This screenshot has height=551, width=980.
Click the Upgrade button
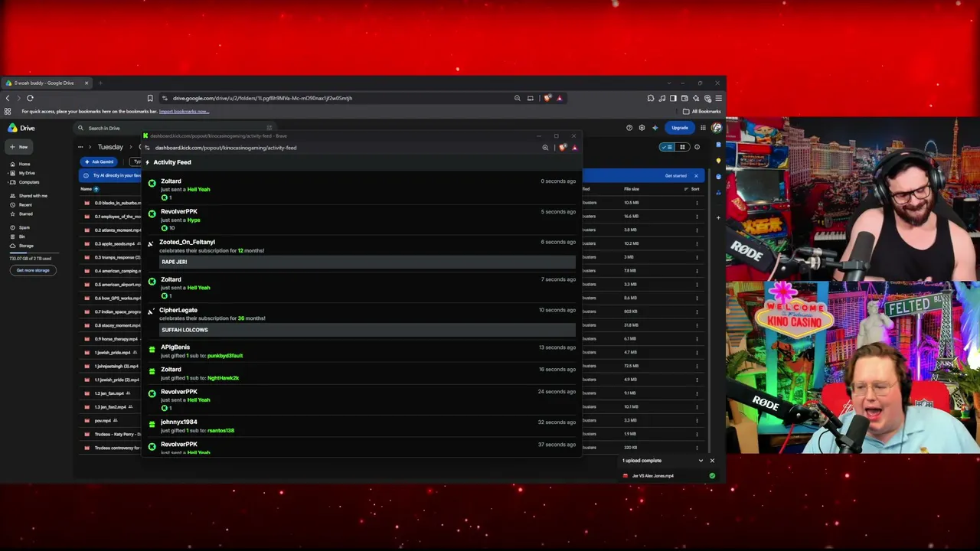pyautogui.click(x=679, y=128)
